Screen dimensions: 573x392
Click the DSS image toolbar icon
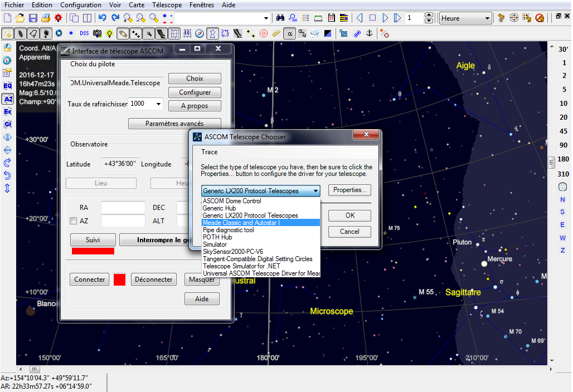pyautogui.click(x=84, y=33)
